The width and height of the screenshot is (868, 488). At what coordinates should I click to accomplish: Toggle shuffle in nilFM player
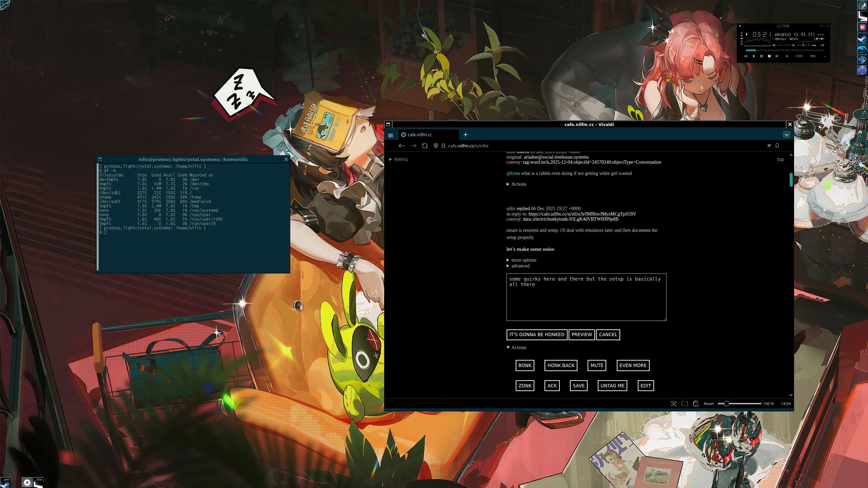coord(799,56)
